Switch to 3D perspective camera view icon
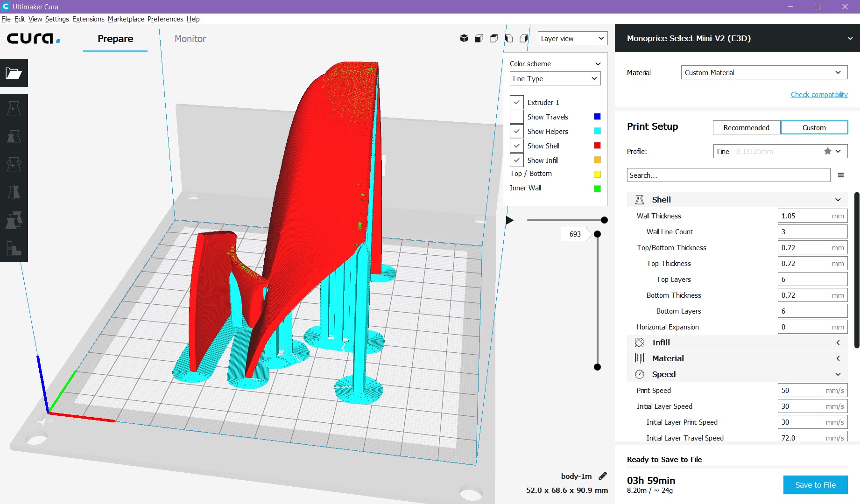This screenshot has width=860, height=504. click(x=464, y=38)
